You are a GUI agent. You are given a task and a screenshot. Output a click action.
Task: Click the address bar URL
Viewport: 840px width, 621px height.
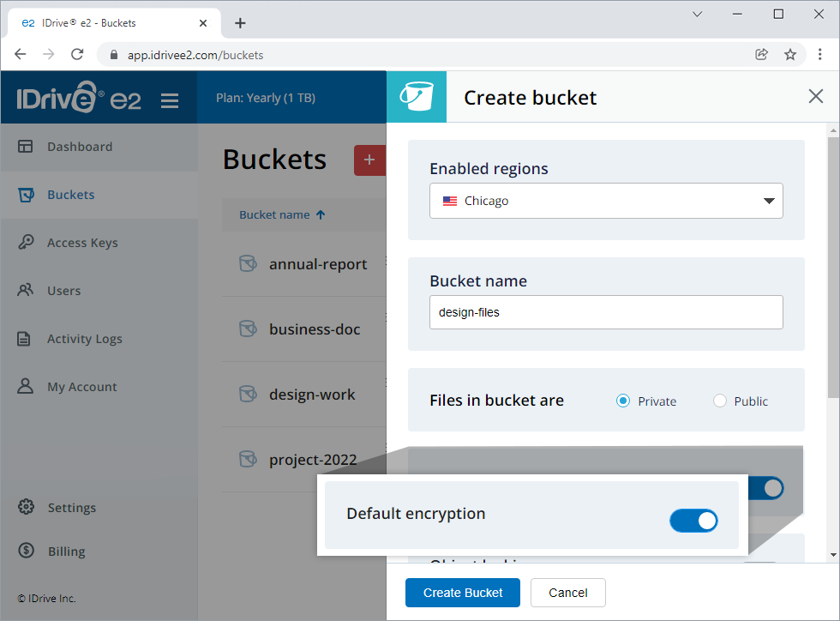click(195, 55)
